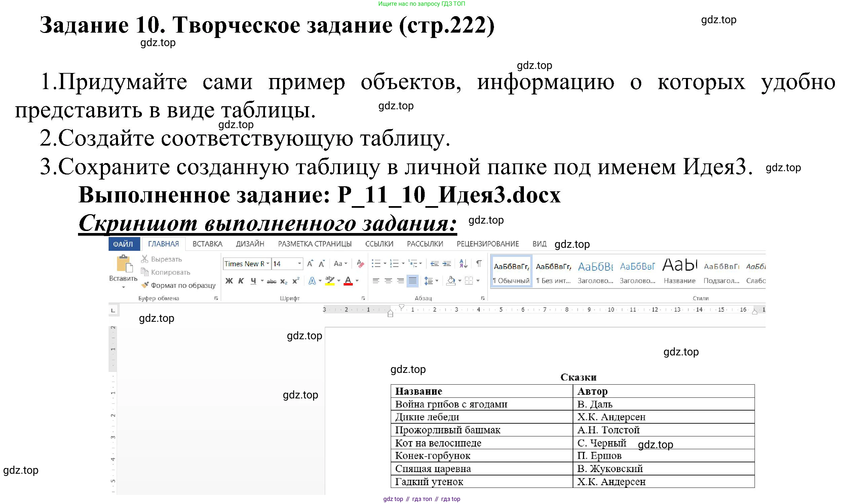Expand the borders dropdown arrow
Screen dimensions: 844x504
[x=478, y=281]
